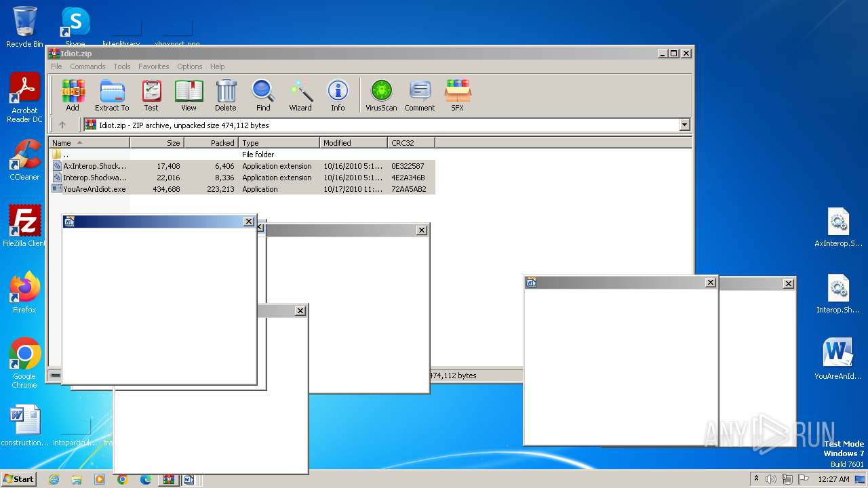Open the File Explorer taskbar icon
The height and width of the screenshot is (488, 868).
77,479
